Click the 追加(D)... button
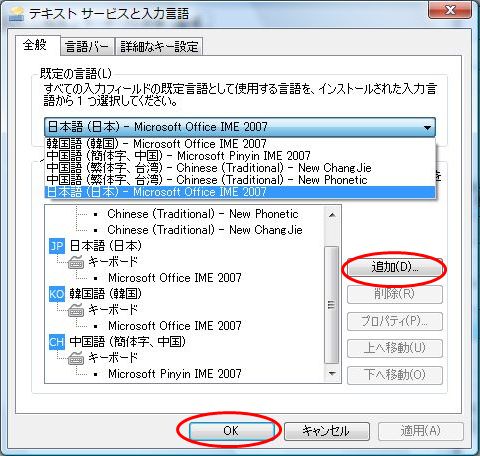480x456 pixels. click(395, 267)
